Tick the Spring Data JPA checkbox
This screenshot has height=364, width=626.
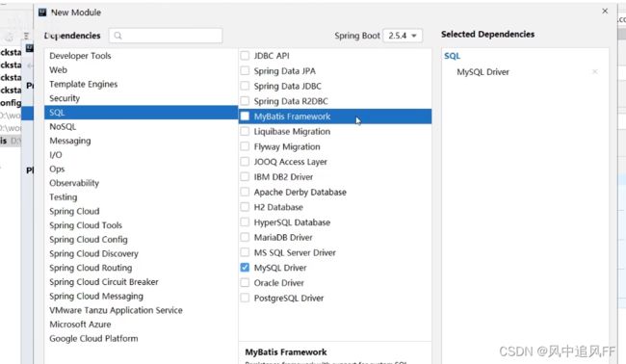(245, 70)
